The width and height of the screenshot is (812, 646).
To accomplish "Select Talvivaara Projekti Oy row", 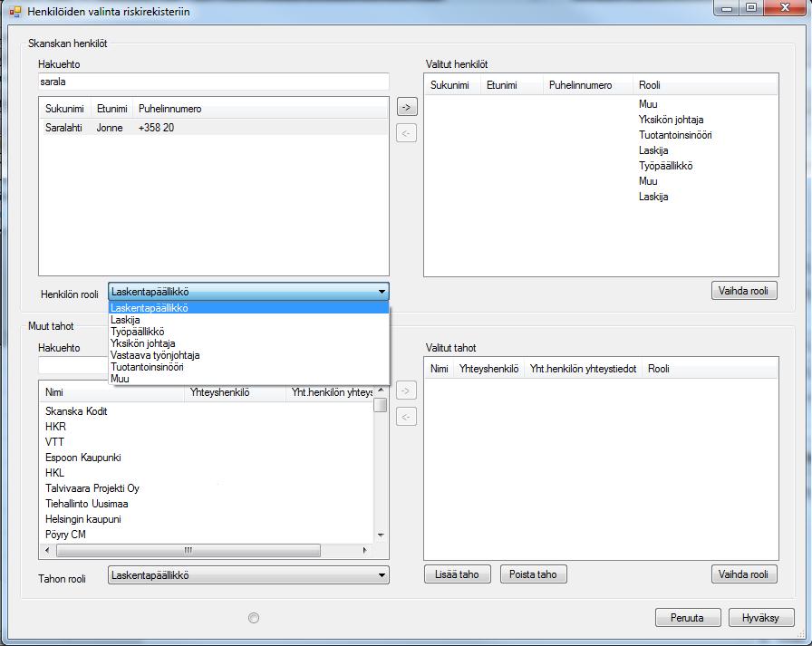I will (x=206, y=488).
